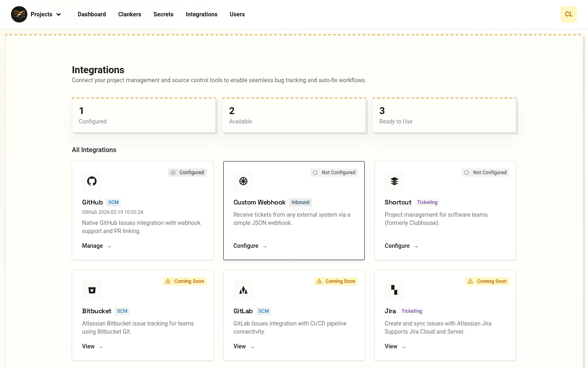Viewport: 588px width, 368px height.
Task: Switch to the Dashboard tab
Action: tap(91, 14)
